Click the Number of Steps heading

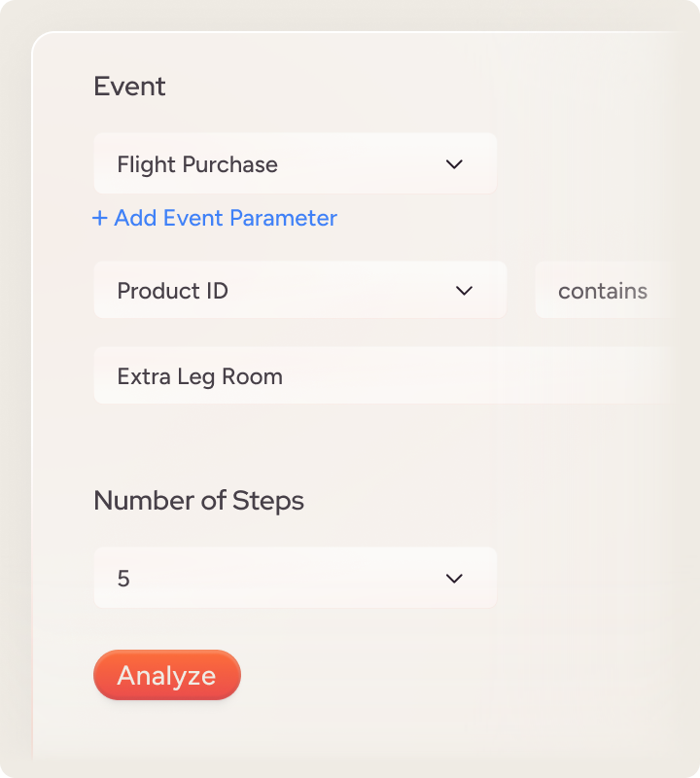click(x=198, y=501)
